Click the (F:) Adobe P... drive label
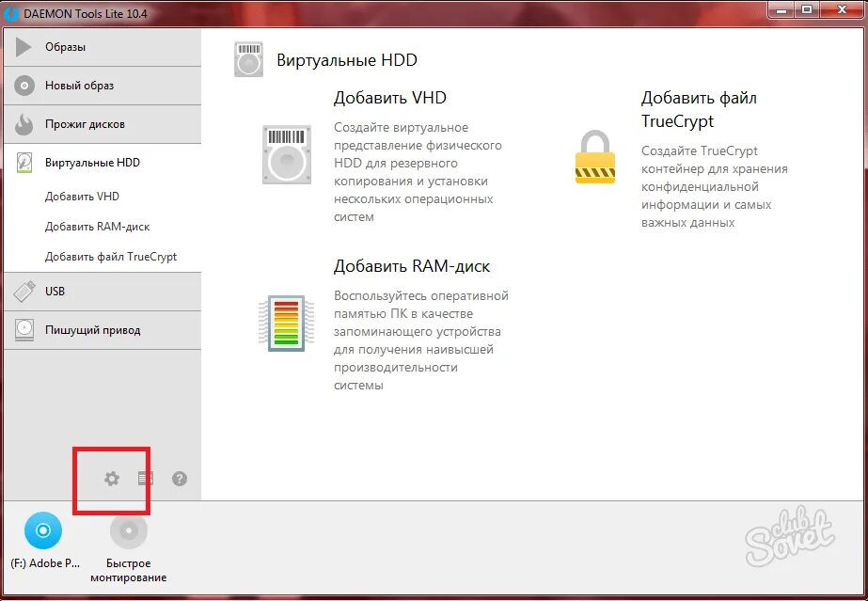868x601 pixels. [45, 563]
